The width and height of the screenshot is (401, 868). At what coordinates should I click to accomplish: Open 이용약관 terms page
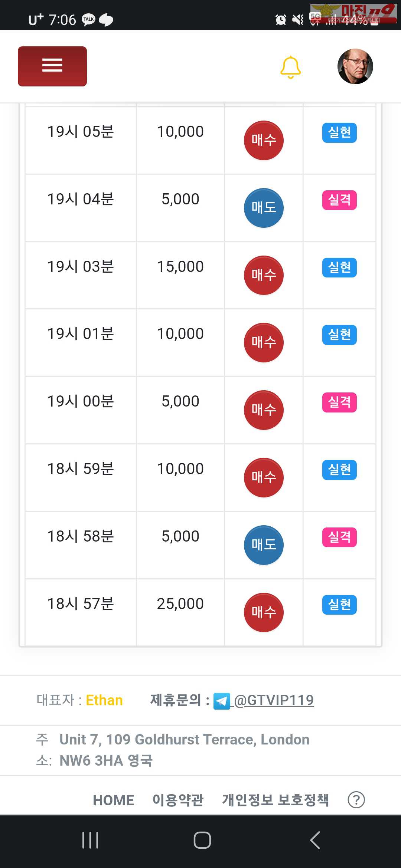click(x=178, y=800)
